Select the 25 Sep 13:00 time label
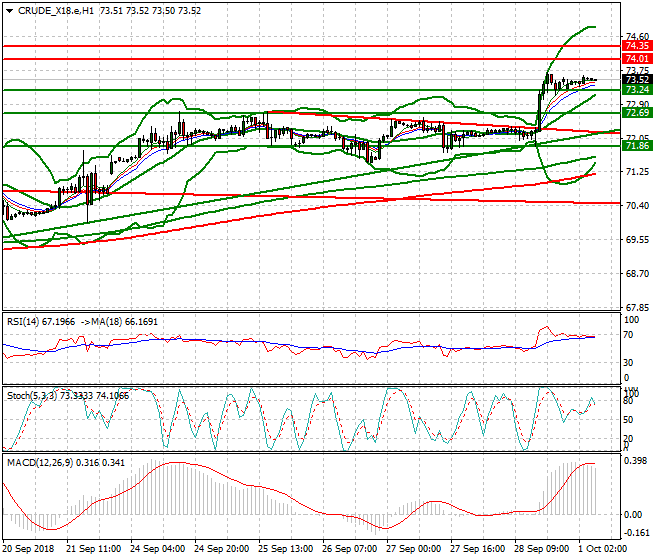Viewport: 660px width, 560px height. tap(285, 549)
